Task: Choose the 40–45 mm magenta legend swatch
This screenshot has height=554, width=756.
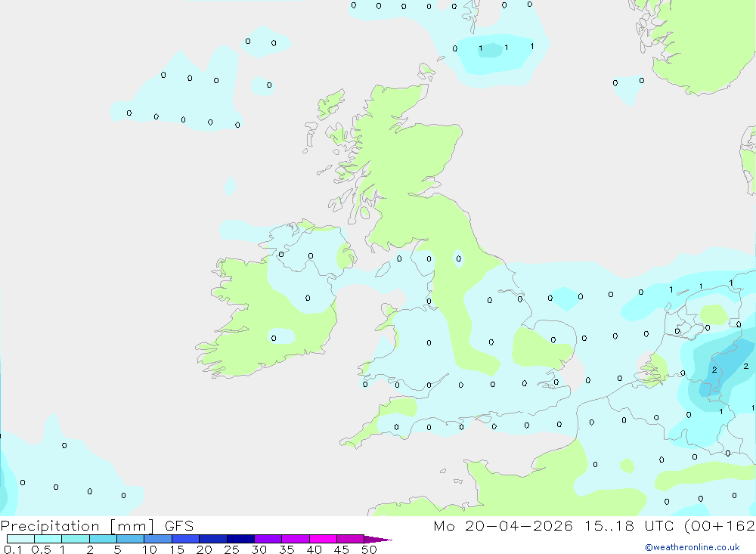Action: (x=323, y=539)
